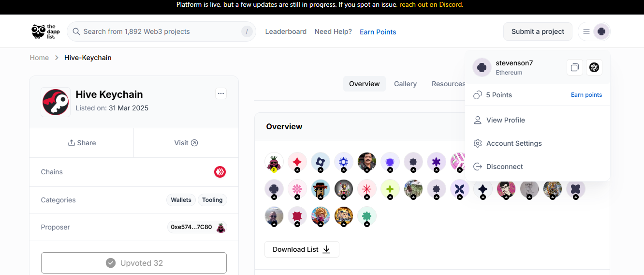Image resolution: width=644 pixels, height=275 pixels.
Task: Click stevenson7 username in account menu
Action: pos(514,63)
